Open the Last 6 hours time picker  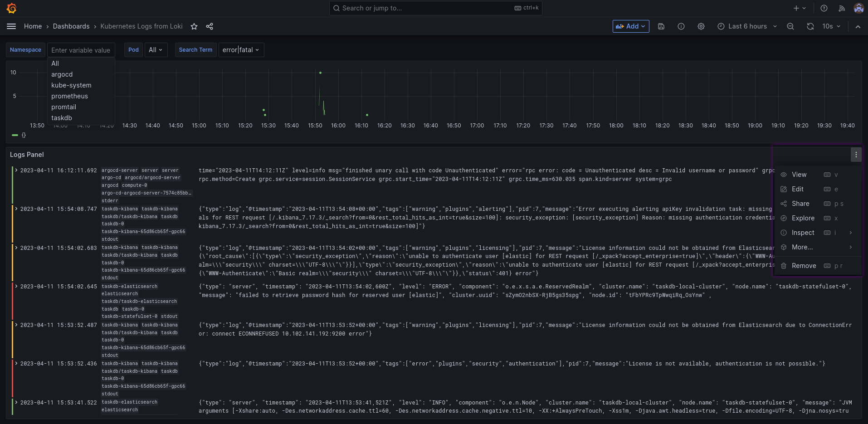point(747,26)
